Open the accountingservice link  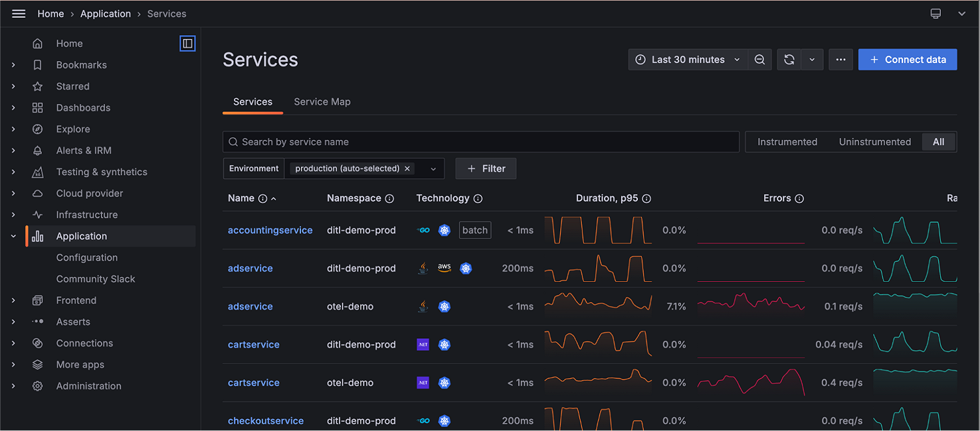[270, 230]
